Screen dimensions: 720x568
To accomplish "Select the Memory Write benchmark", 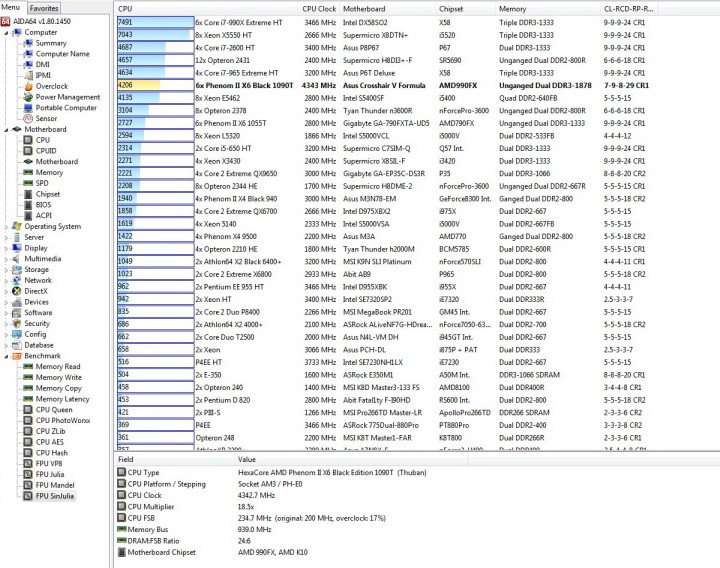I will pyautogui.click(x=58, y=377).
